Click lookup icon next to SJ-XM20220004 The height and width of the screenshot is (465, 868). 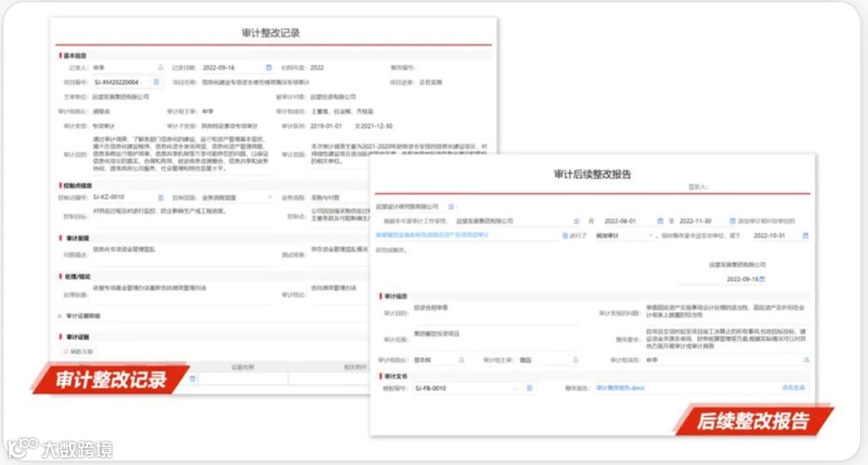point(156,82)
